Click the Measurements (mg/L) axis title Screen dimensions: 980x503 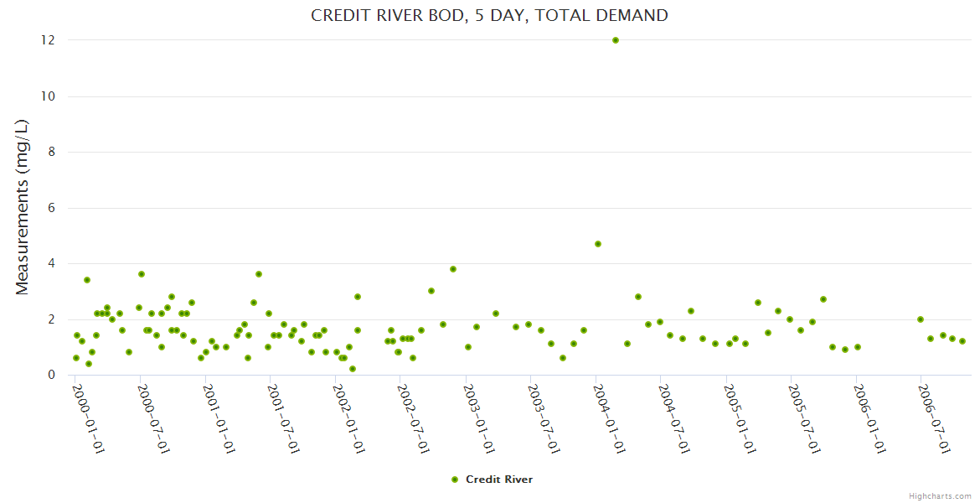pyautogui.click(x=23, y=206)
